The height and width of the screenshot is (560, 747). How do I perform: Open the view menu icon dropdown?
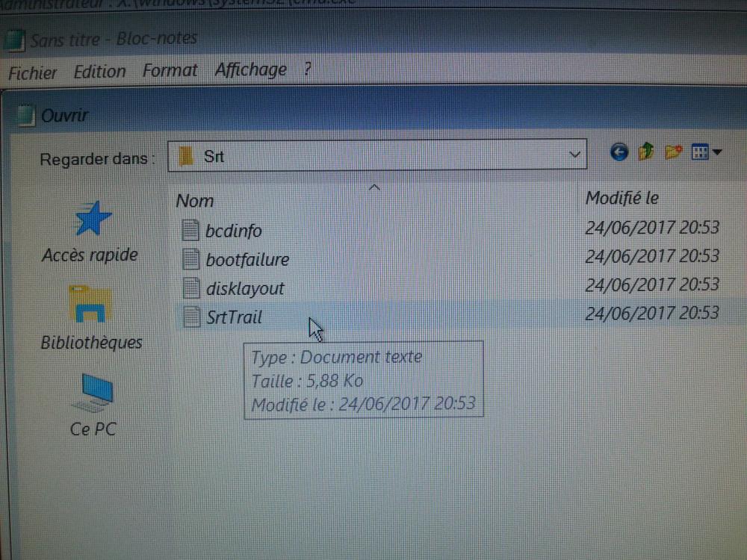(707, 152)
